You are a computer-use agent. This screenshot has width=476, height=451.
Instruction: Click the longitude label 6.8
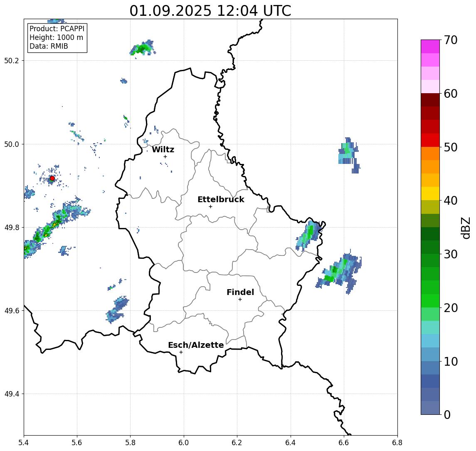point(397,443)
